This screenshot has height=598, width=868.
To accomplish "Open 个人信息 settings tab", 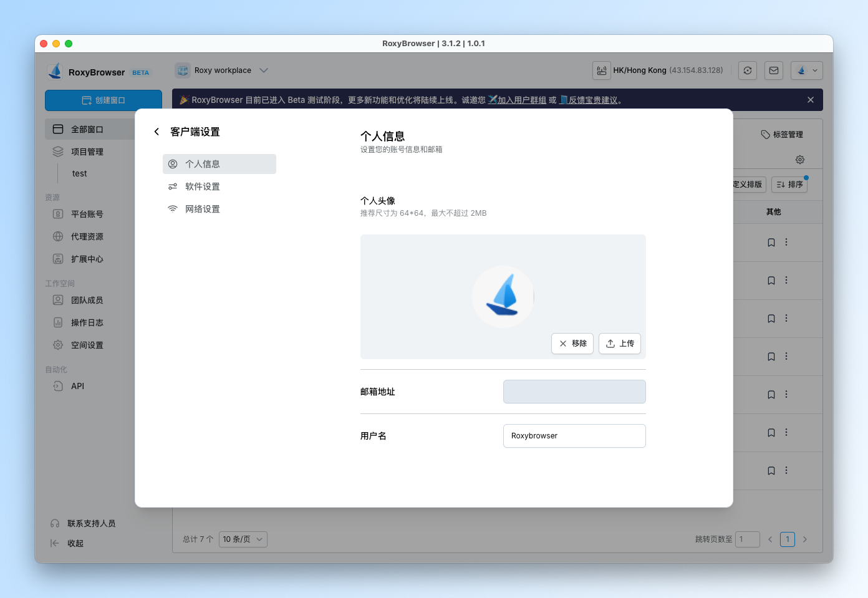I will (219, 164).
